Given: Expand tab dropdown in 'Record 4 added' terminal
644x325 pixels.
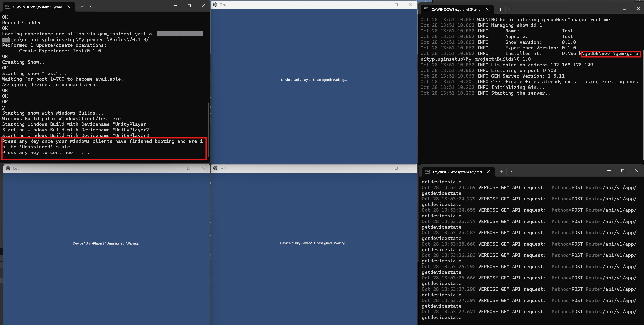Looking at the screenshot, I should 91,7.
